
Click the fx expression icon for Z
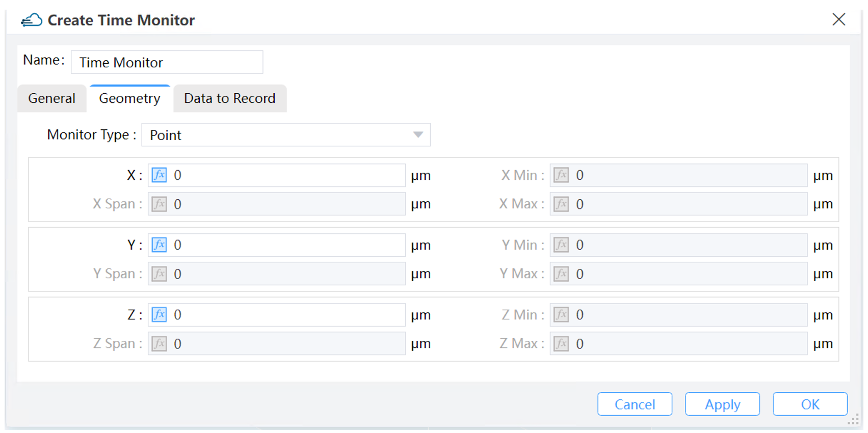click(x=159, y=315)
